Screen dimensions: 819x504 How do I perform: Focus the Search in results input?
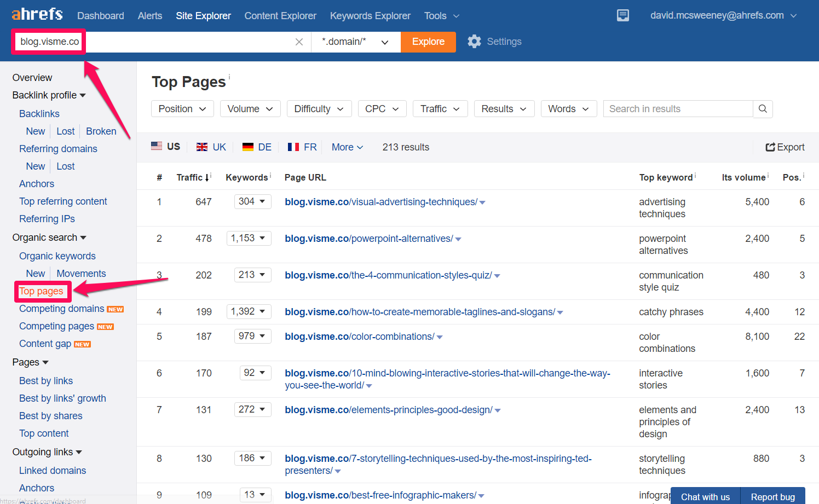click(678, 109)
